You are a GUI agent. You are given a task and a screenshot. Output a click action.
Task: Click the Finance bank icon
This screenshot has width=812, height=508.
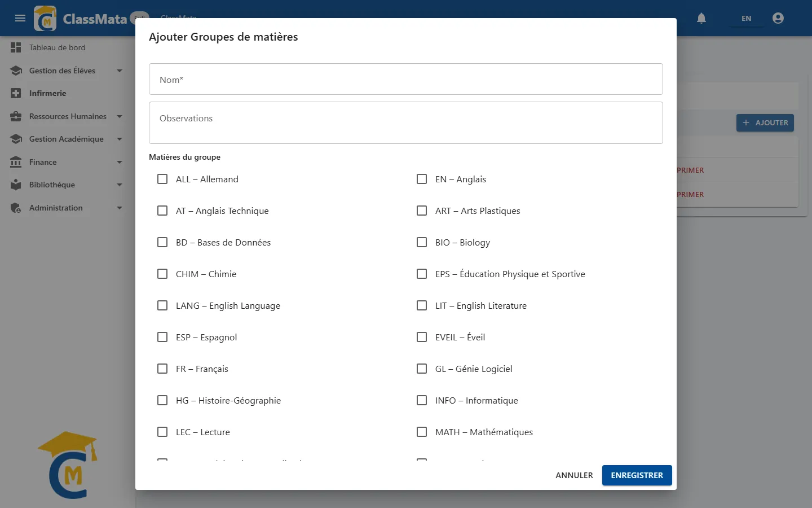click(16, 162)
